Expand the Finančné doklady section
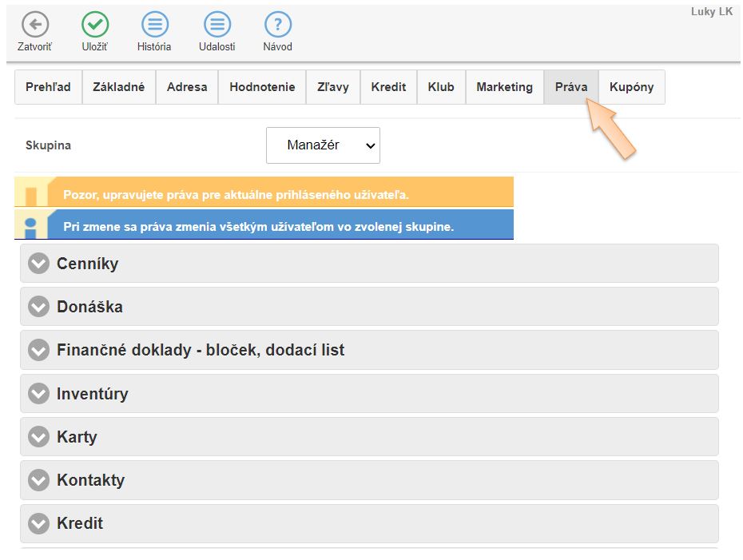 (x=201, y=350)
